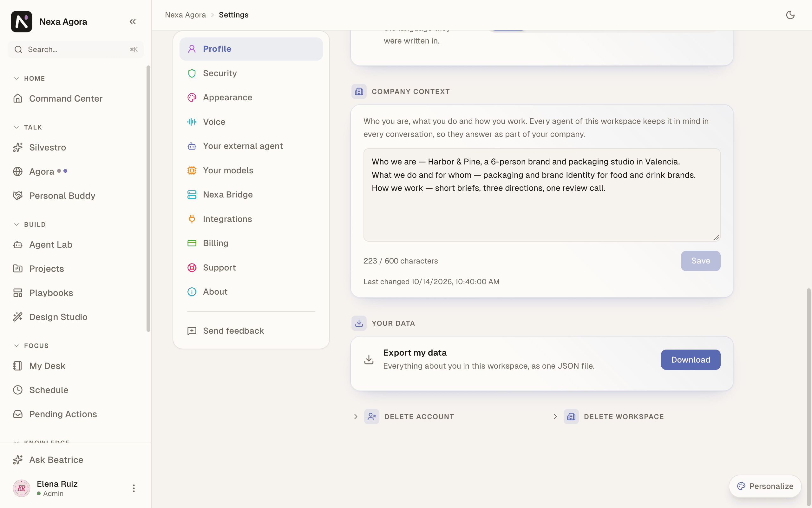This screenshot has height=508, width=812.
Task: Collapse the HOME section
Action: (29, 78)
